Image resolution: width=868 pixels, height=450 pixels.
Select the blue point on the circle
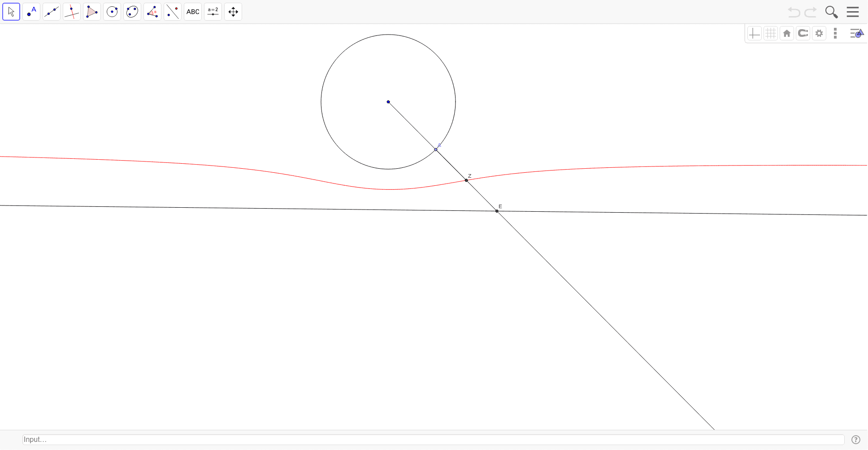tap(436, 149)
